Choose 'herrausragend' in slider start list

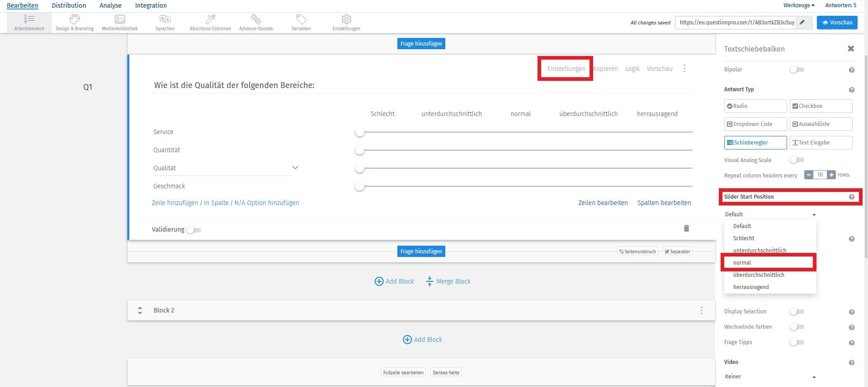pyautogui.click(x=770, y=287)
